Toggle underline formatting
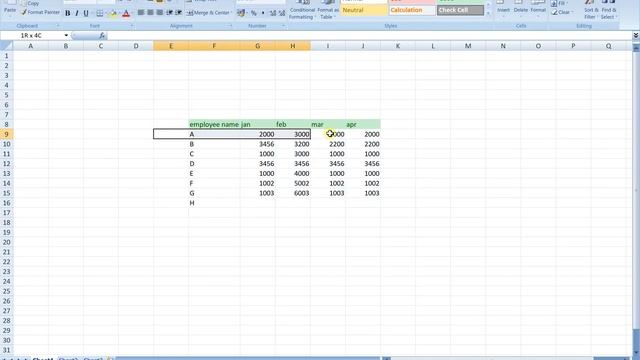 tap(86, 13)
